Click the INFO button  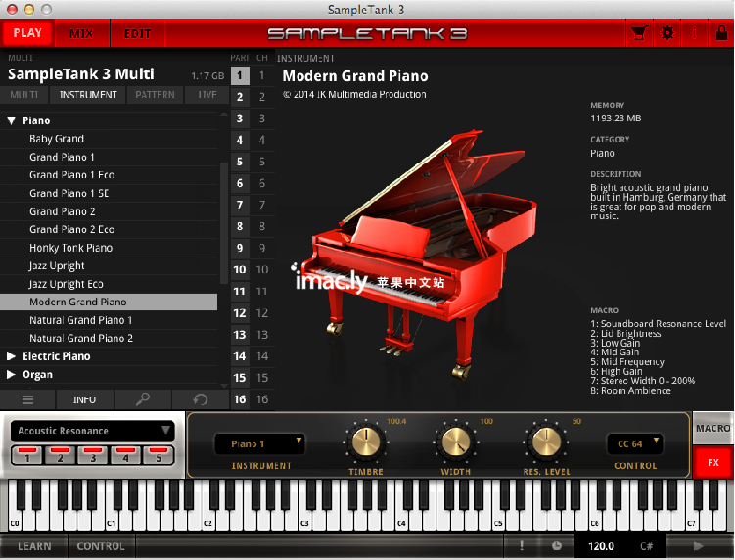[x=84, y=399]
